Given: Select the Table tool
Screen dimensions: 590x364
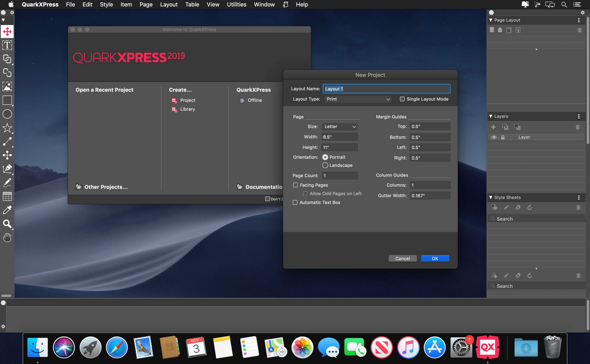Looking at the screenshot, I should [x=7, y=197].
